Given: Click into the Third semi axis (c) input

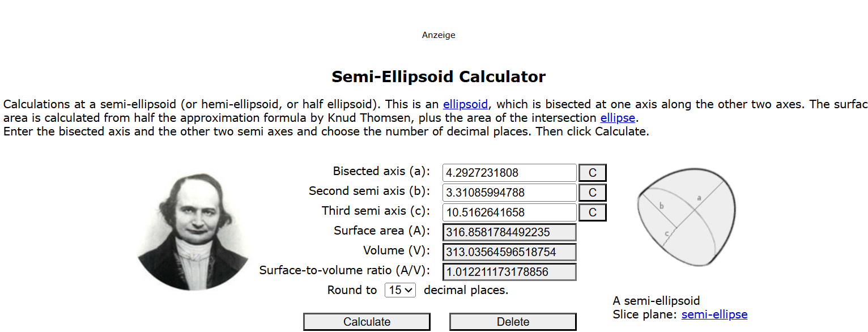Looking at the screenshot, I should coord(509,212).
